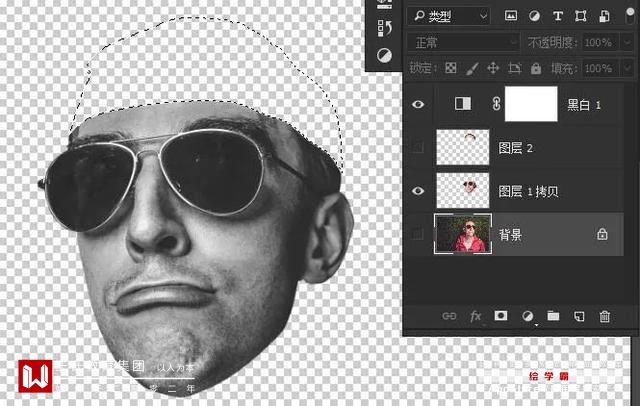
Task: Select the white layer mask of 黑白 1
Action: [x=531, y=104]
